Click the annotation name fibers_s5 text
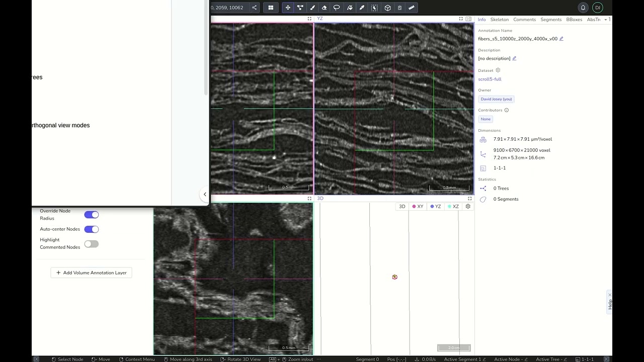This screenshot has height=362, width=644. pyautogui.click(x=518, y=39)
